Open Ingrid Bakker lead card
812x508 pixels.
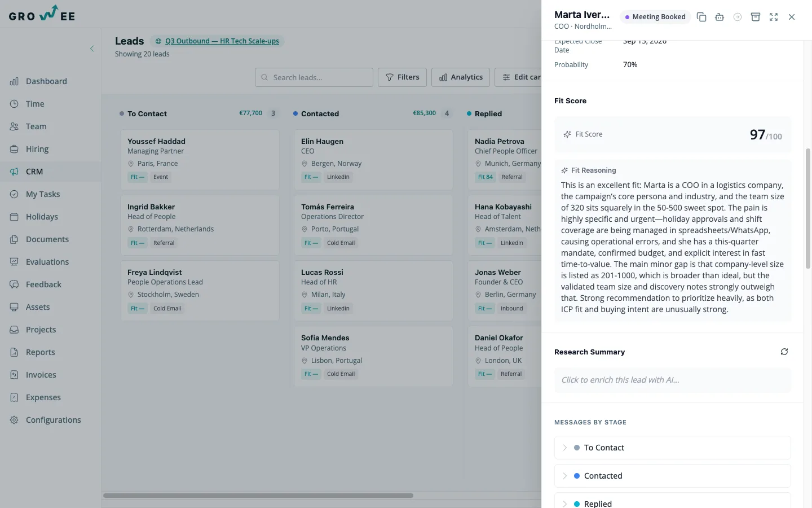pos(200,225)
